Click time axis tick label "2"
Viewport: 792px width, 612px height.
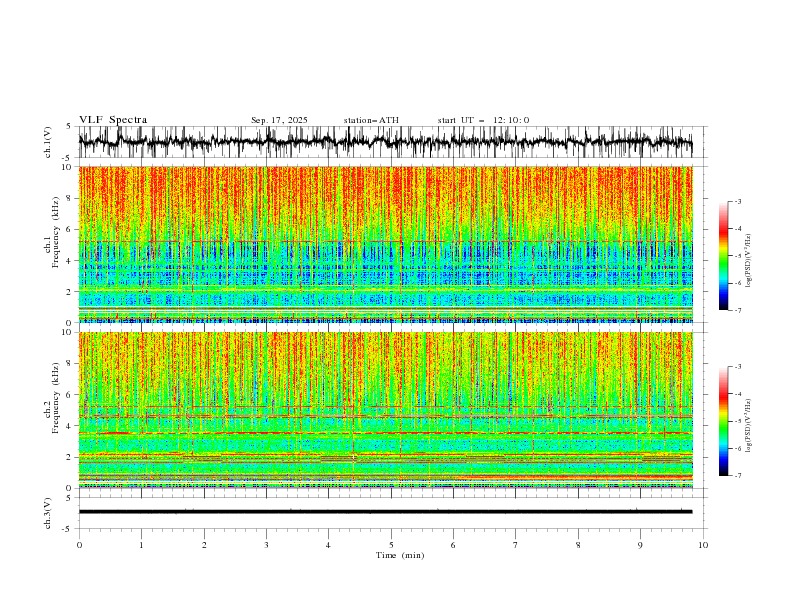coord(204,545)
